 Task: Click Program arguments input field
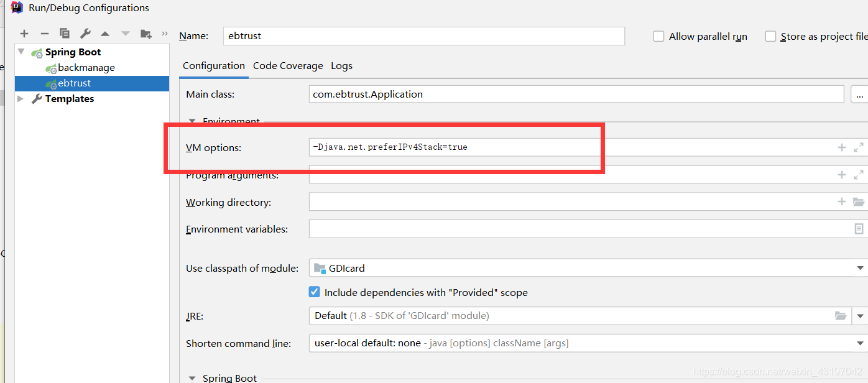588,175
